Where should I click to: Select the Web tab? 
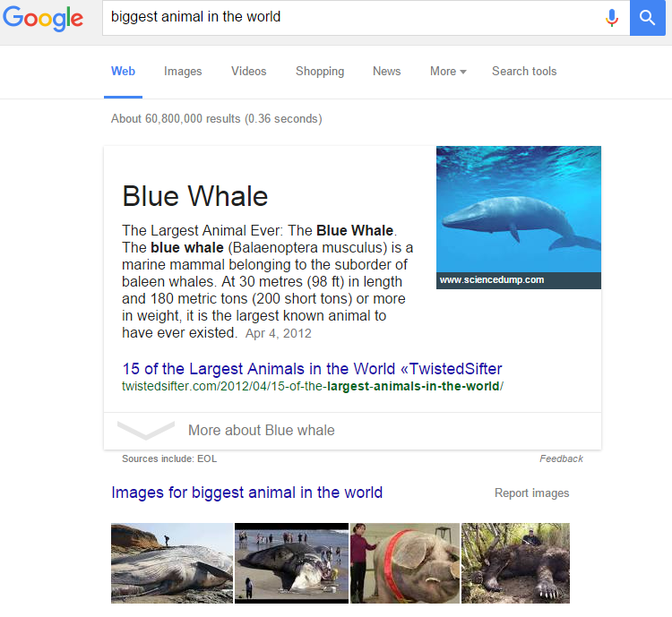pos(123,71)
